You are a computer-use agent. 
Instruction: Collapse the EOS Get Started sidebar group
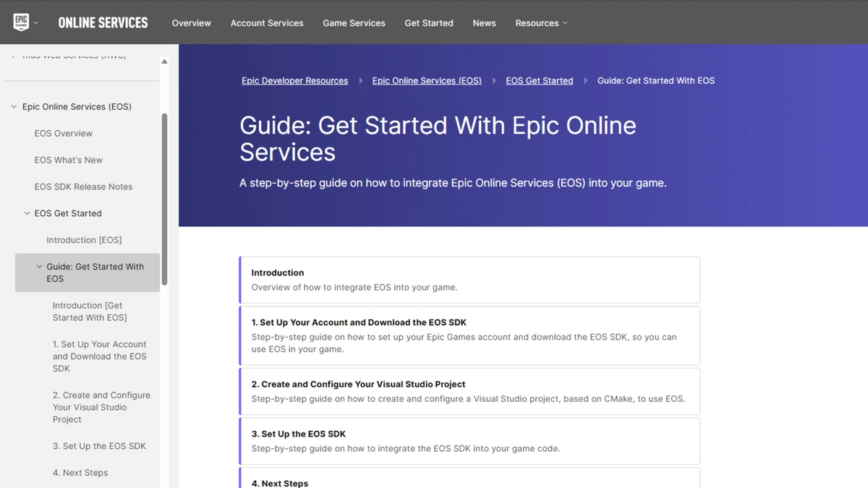click(27, 213)
